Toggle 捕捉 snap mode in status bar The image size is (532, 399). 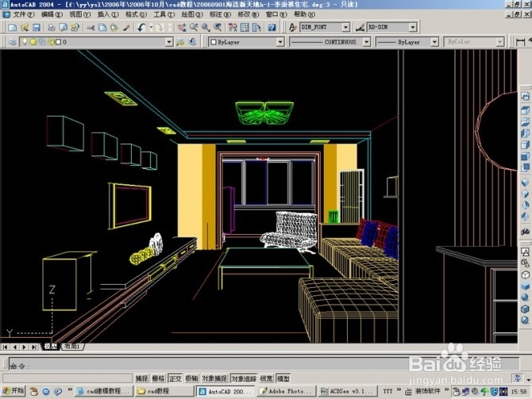pos(142,378)
